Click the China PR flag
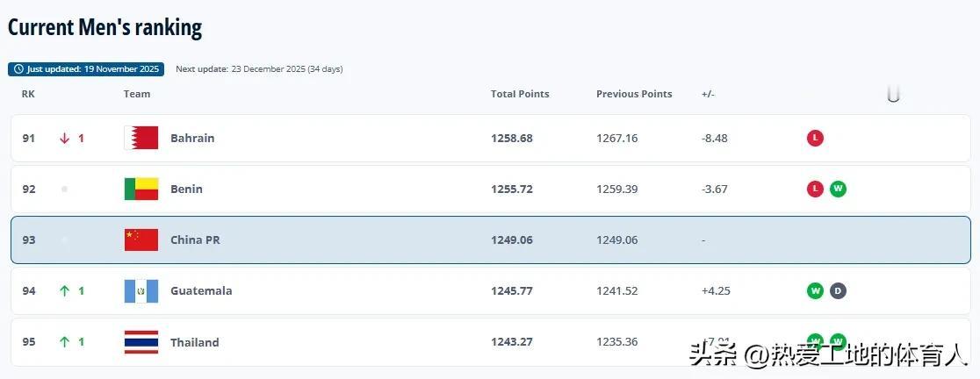Screen dimensions: 980x379 [141, 240]
